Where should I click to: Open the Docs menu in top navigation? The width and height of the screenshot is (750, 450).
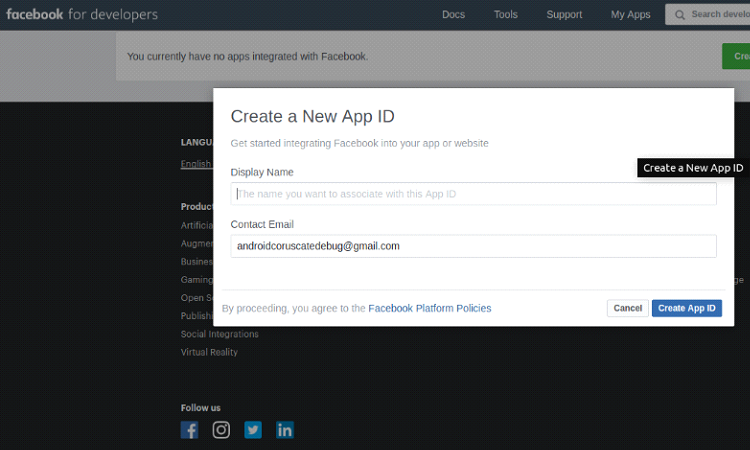453,15
